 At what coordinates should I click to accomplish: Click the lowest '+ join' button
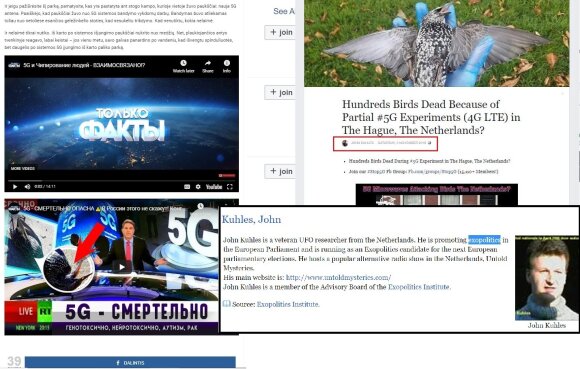(280, 171)
